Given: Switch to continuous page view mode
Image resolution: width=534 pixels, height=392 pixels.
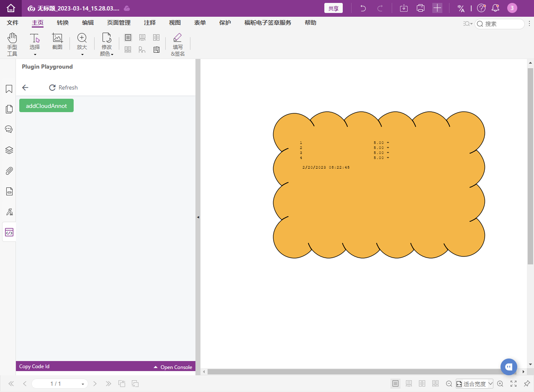Looking at the screenshot, I should click(408, 383).
